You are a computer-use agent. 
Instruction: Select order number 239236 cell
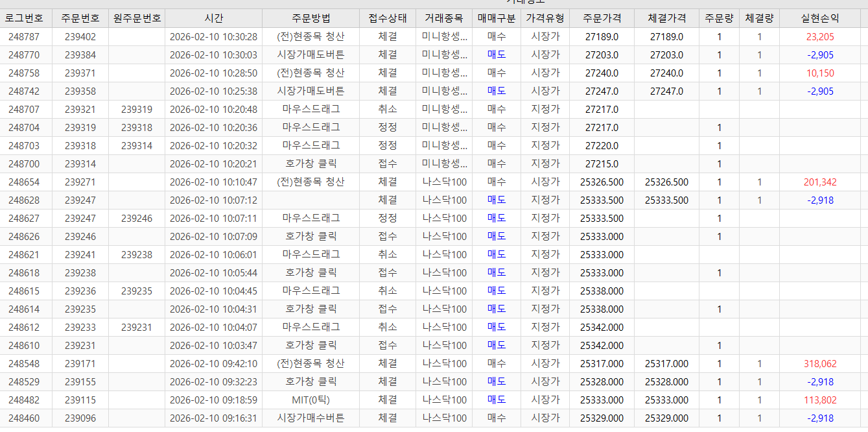[80, 291]
